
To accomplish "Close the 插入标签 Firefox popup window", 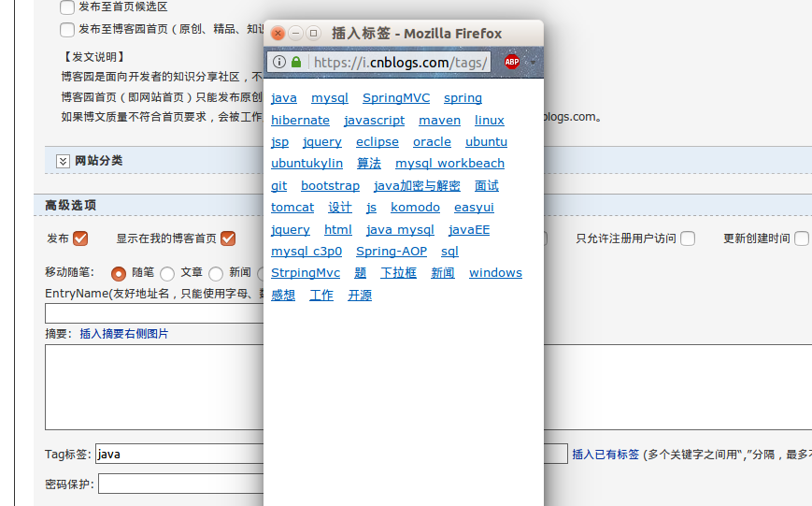I will pyautogui.click(x=278, y=33).
